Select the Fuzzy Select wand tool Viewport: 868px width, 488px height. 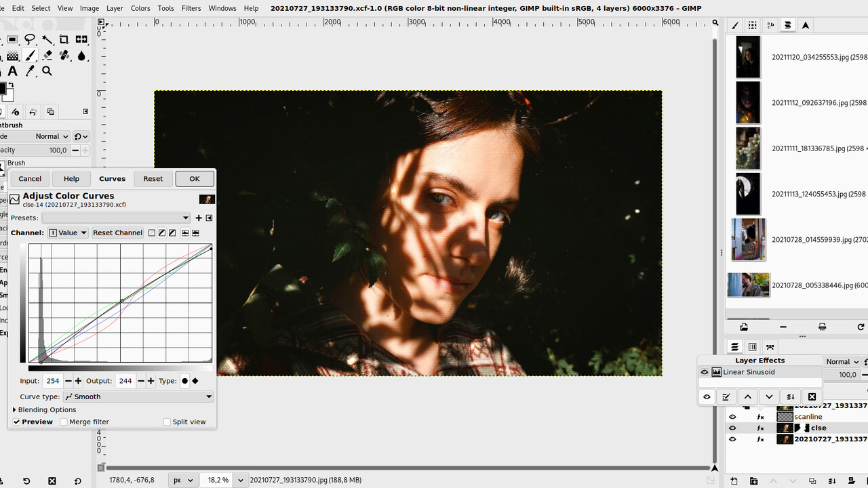pos(47,39)
